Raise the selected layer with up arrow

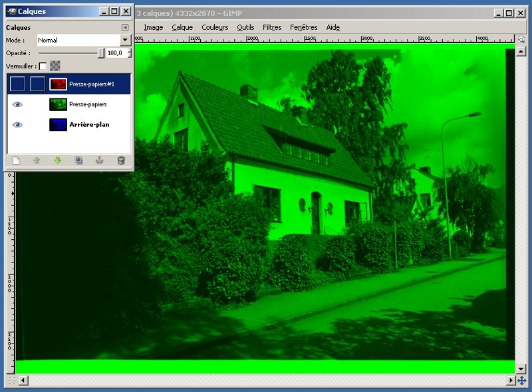(x=37, y=160)
